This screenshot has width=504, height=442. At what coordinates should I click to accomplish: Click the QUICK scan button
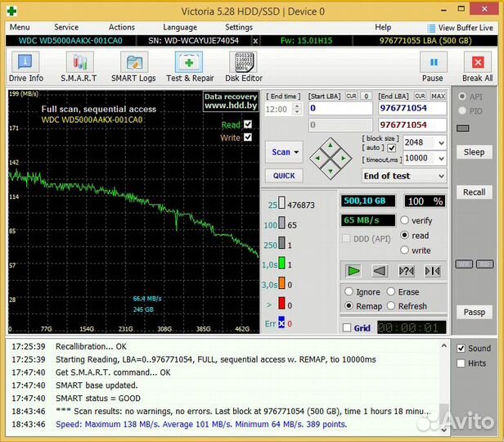pyautogui.click(x=284, y=176)
